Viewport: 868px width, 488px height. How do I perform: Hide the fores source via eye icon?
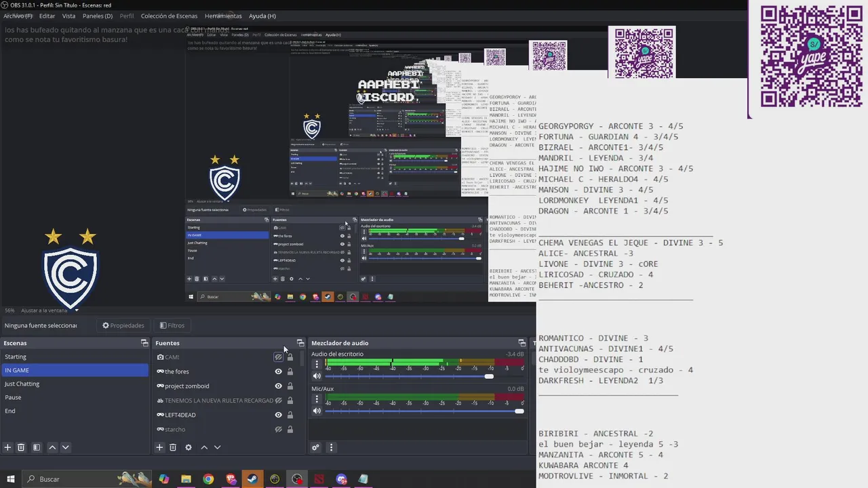coord(278,371)
